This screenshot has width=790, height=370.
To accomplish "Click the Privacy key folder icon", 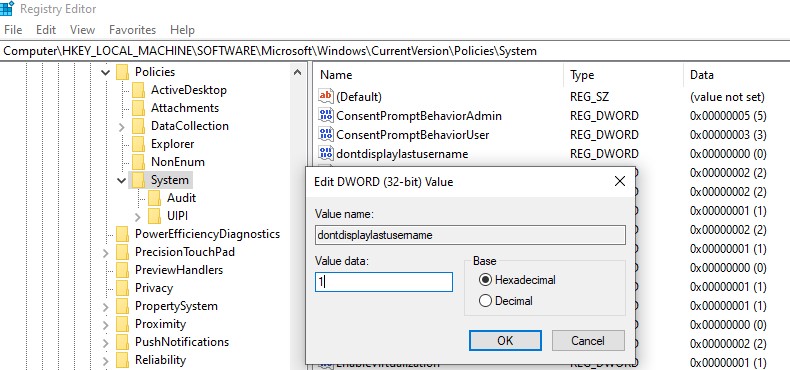I will [122, 288].
